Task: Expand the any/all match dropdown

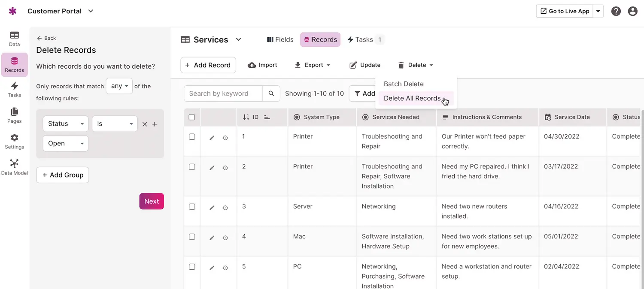Action: click(x=119, y=86)
